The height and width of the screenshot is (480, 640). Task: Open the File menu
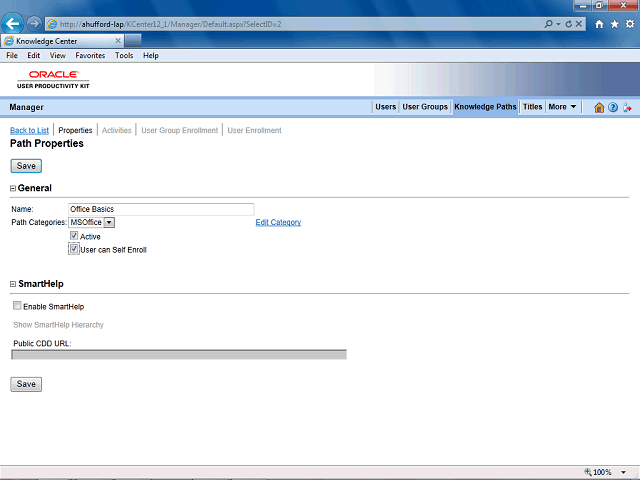coord(12,56)
